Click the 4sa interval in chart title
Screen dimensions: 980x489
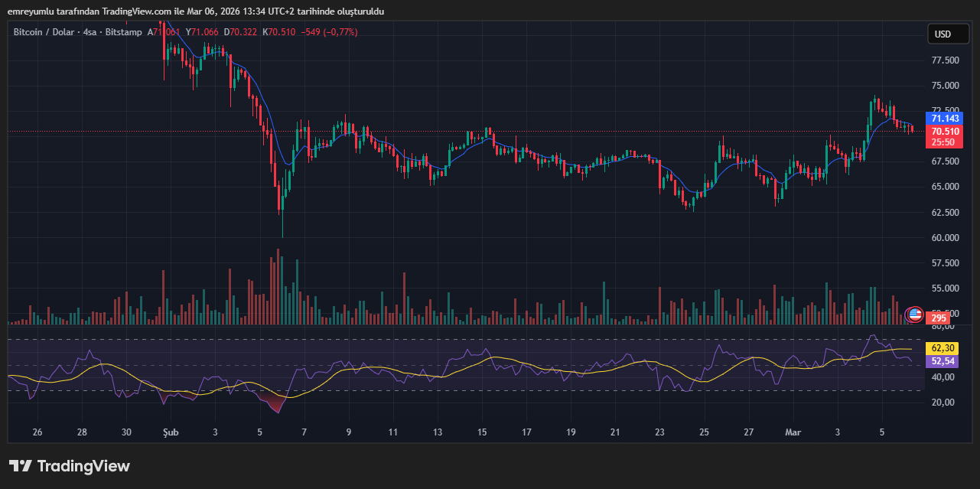coord(90,32)
